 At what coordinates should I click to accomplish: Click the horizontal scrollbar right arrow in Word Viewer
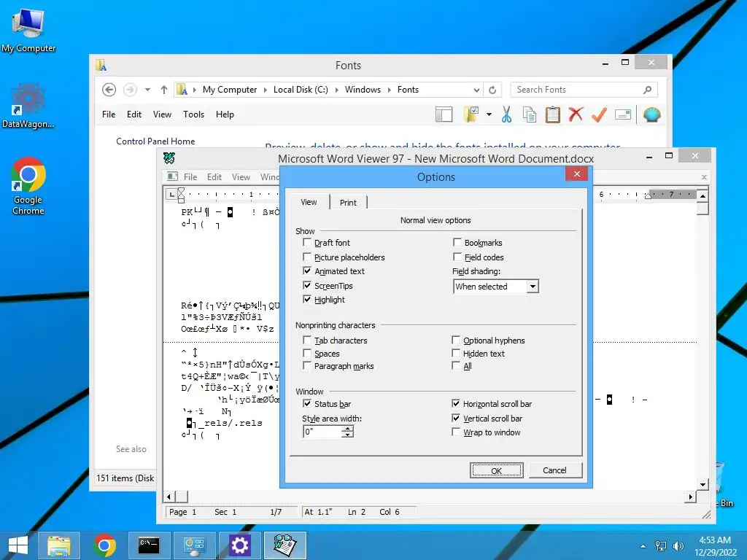point(691,497)
